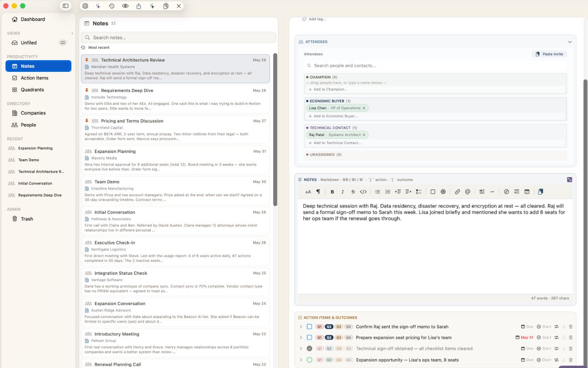Toggle the sidebar panel icon

coord(65,6)
